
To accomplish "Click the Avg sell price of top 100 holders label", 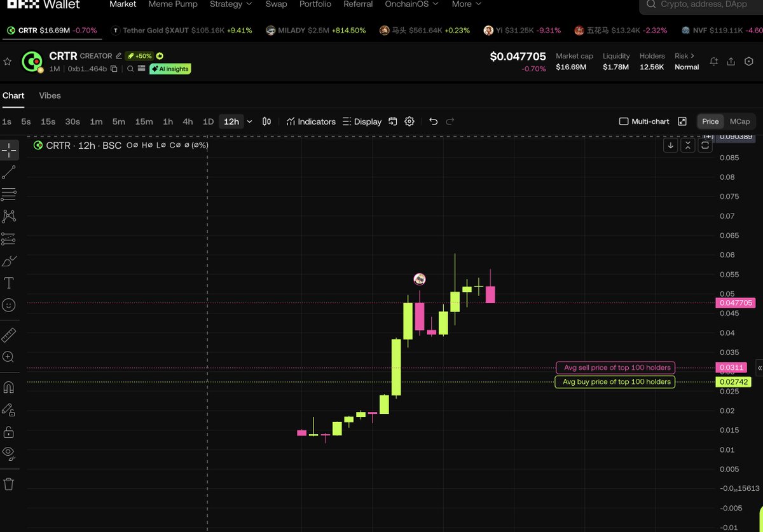I will [616, 367].
